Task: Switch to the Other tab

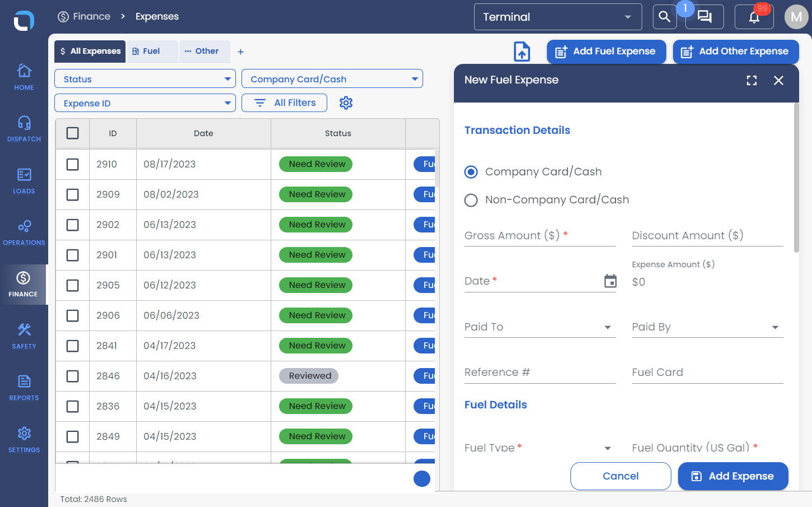Action: (x=205, y=52)
